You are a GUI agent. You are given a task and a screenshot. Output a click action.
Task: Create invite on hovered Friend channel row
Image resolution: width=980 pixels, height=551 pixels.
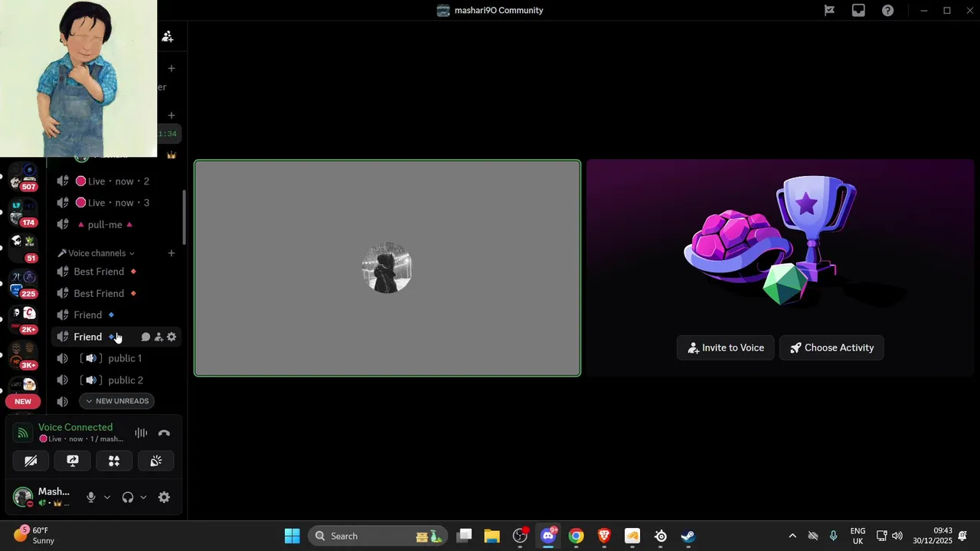pos(158,337)
